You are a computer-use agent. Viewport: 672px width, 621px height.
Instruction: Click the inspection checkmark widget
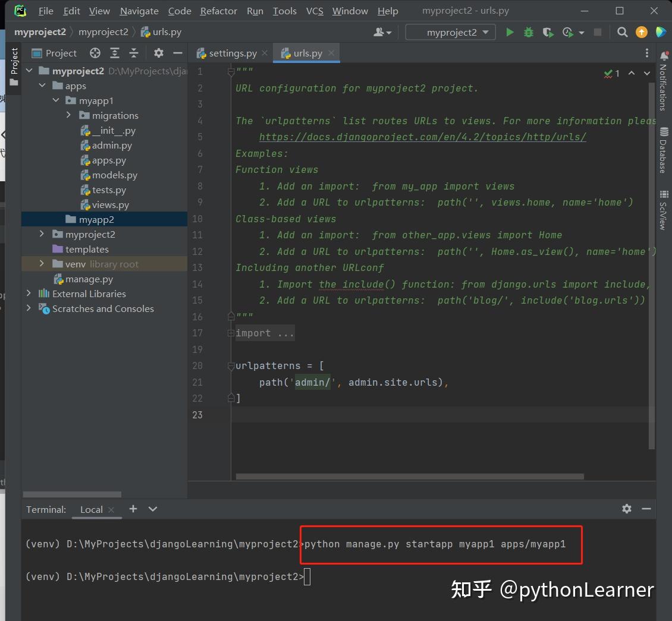611,74
